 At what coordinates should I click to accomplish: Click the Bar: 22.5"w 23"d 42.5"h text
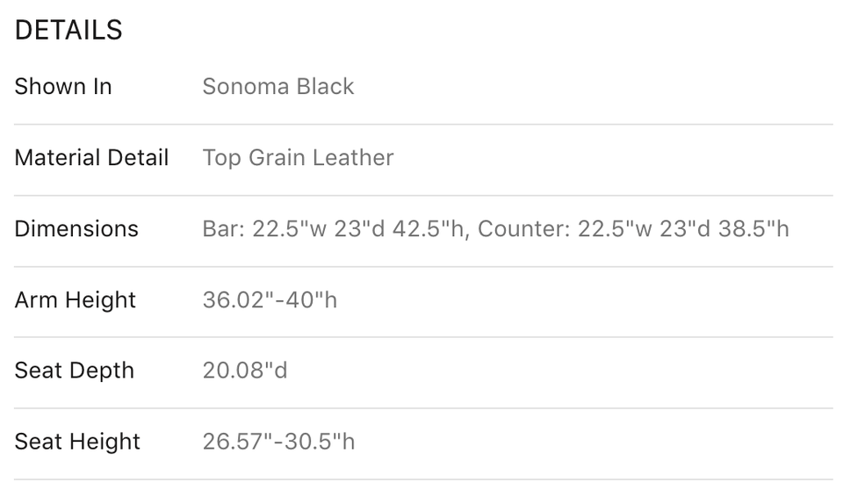pyautogui.click(x=335, y=229)
